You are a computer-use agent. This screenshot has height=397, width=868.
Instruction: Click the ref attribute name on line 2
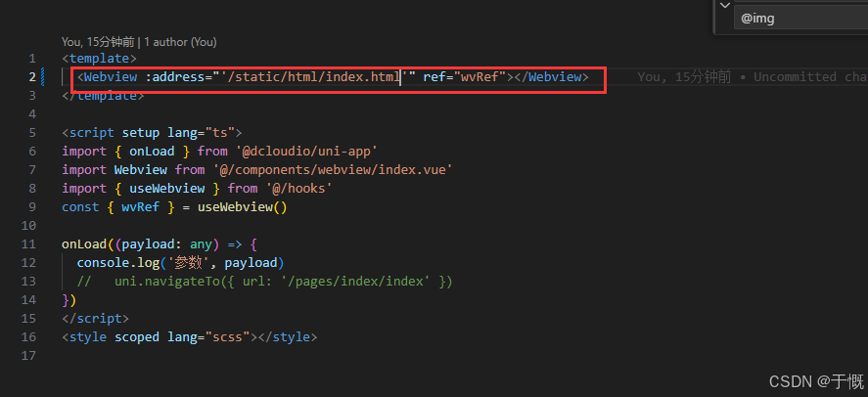[x=434, y=77]
